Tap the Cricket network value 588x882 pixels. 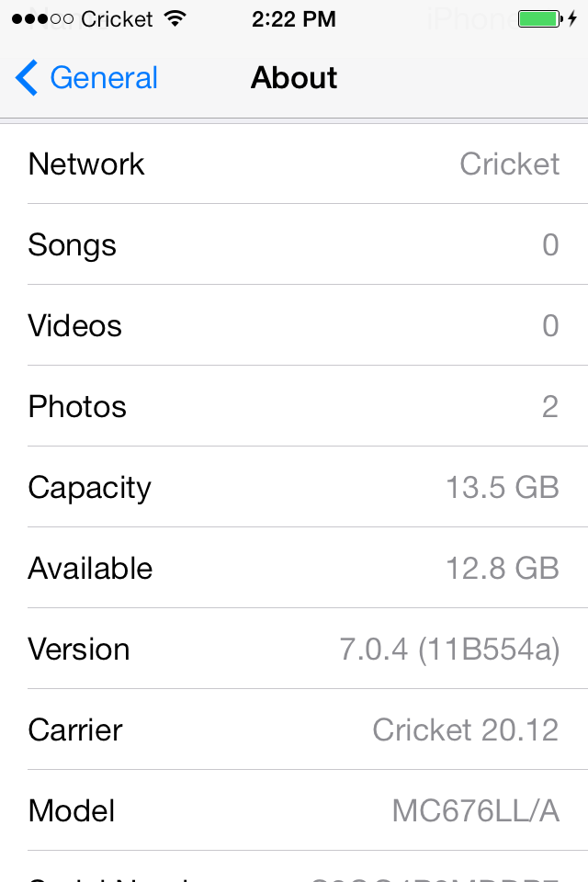(x=509, y=164)
